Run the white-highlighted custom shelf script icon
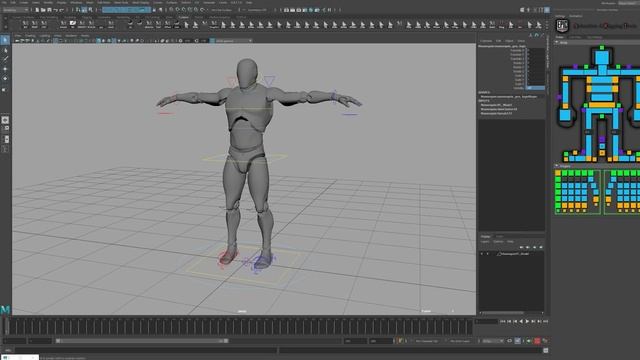 click(x=73, y=24)
